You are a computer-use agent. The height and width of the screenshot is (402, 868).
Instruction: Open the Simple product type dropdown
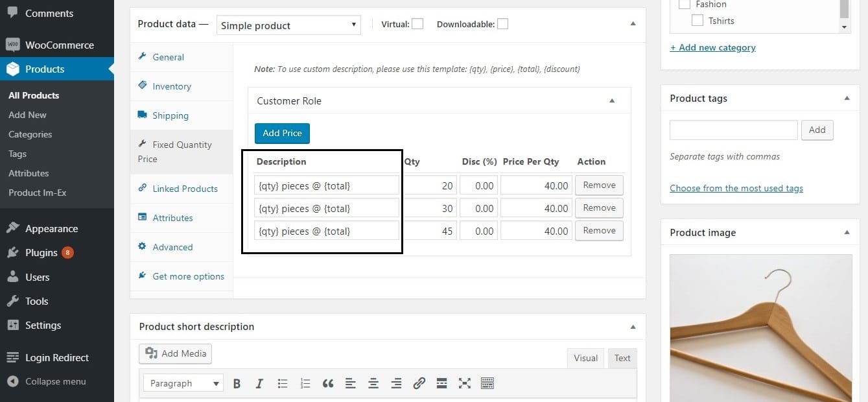(288, 25)
